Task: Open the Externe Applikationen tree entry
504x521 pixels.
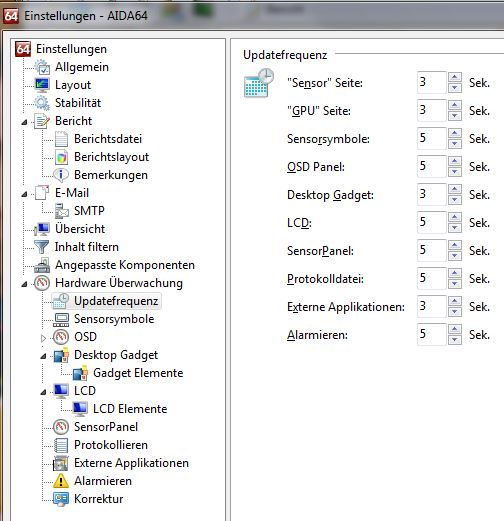Action: click(x=131, y=463)
